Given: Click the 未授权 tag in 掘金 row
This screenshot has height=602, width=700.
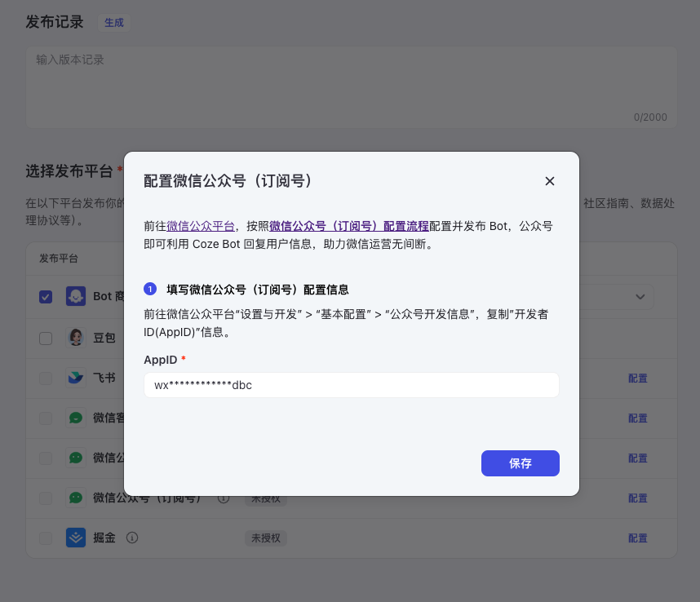Looking at the screenshot, I should point(266,538).
